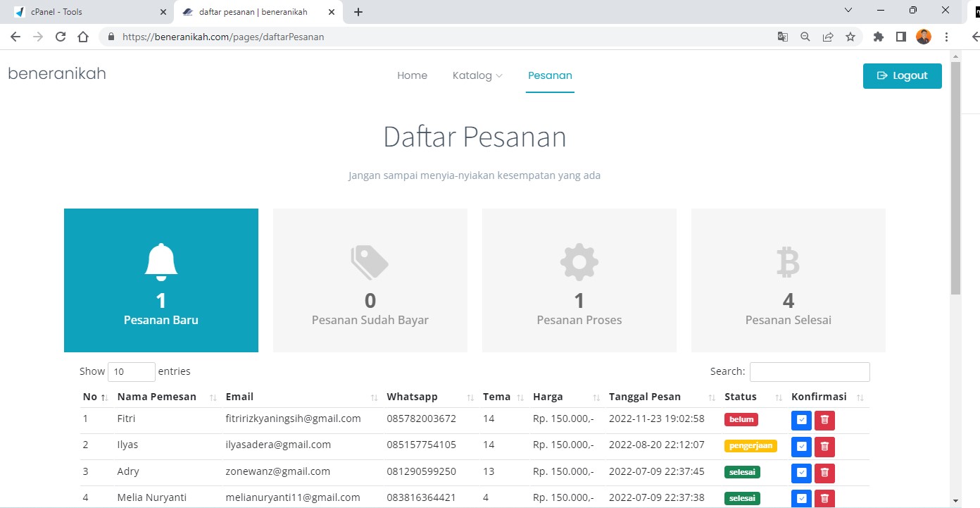Confirm Adry's order with the blue check button
The image size is (980, 508).
pos(801,473)
